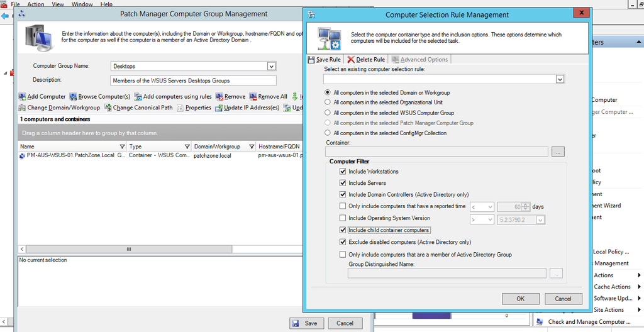Image resolution: width=644 pixels, height=332 pixels.
Task: Click the Type column filter icon
Action: click(187, 147)
